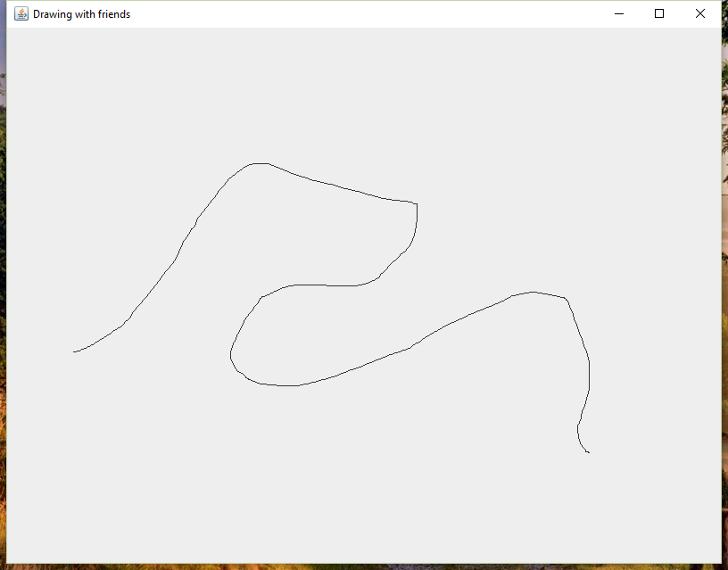Click the 'Drawing with friends' title text
Screen dimensions: 728x570
point(81,13)
